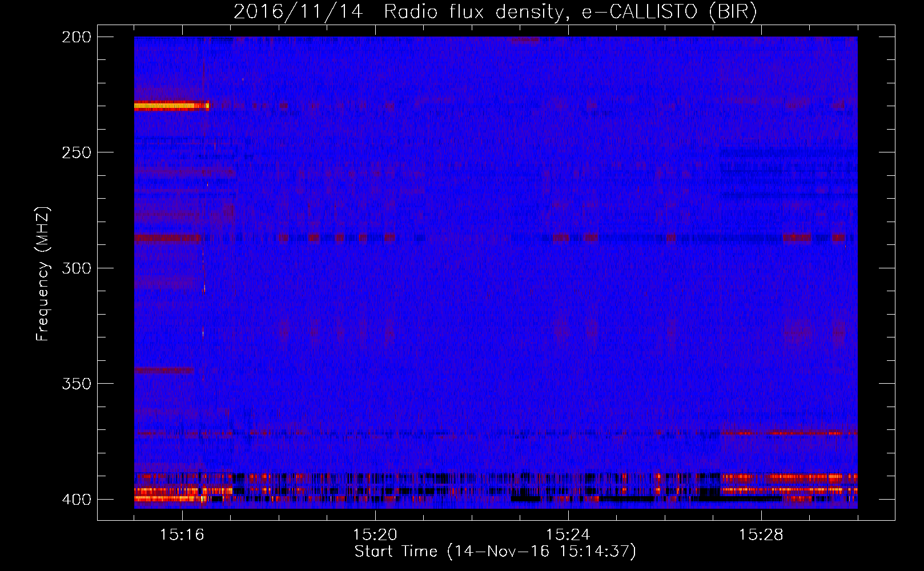The width and height of the screenshot is (924, 571).
Task: Click the red band near 288 MHz at left
Action: 168,238
